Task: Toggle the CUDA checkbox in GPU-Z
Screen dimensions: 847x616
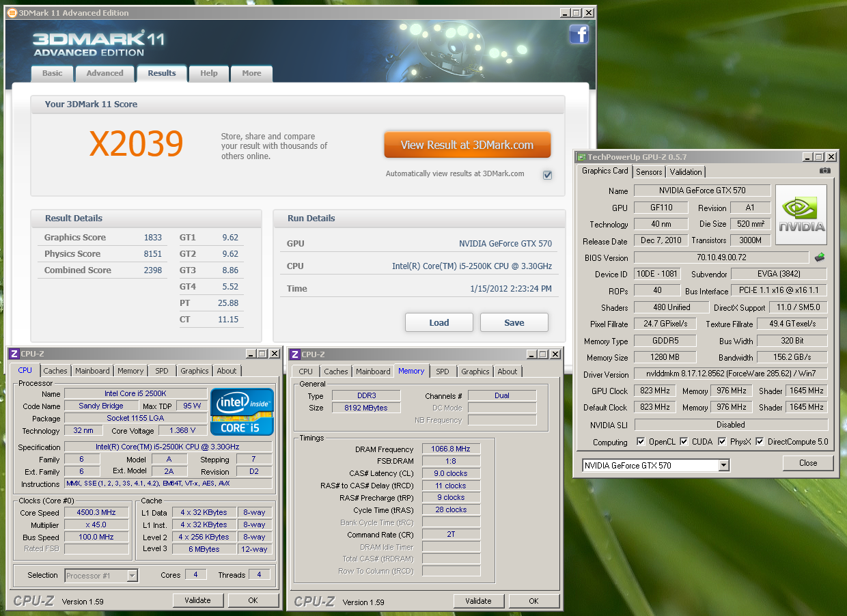Action: tap(684, 442)
